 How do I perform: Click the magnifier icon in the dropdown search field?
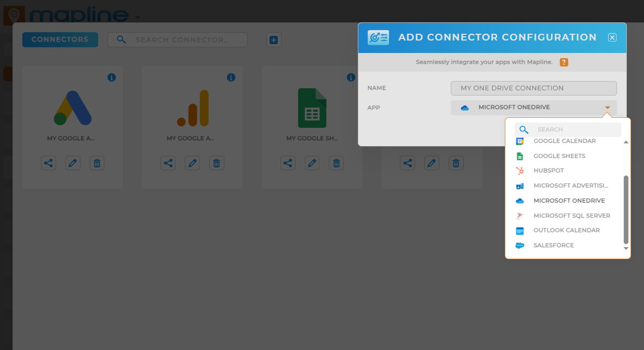[x=524, y=129]
